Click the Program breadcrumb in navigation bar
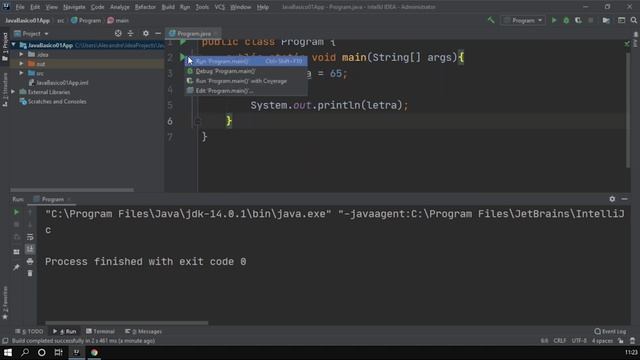640x360 pixels. (86, 20)
